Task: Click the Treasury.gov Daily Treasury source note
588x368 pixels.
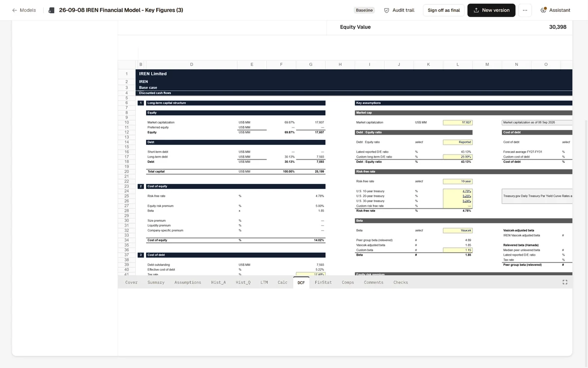Action: tap(537, 196)
